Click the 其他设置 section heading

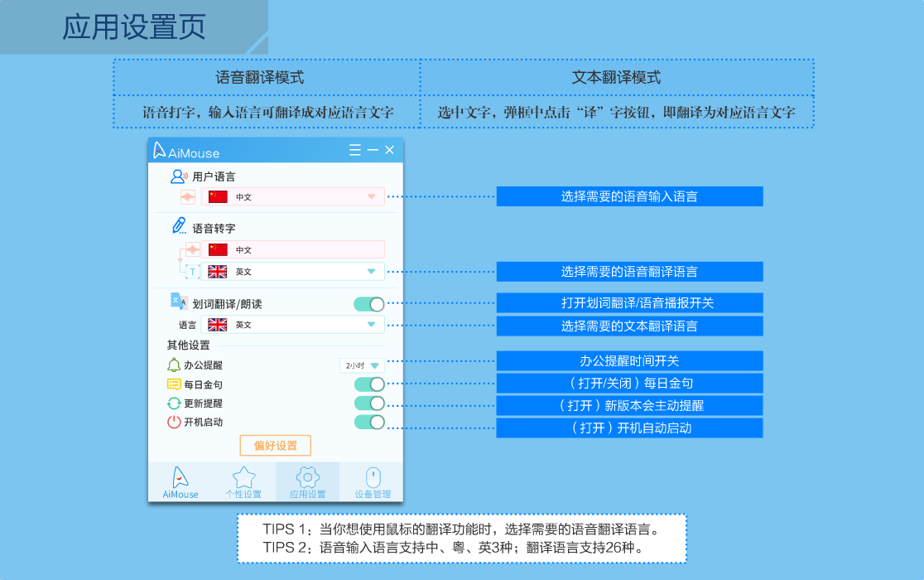pyautogui.click(x=189, y=345)
